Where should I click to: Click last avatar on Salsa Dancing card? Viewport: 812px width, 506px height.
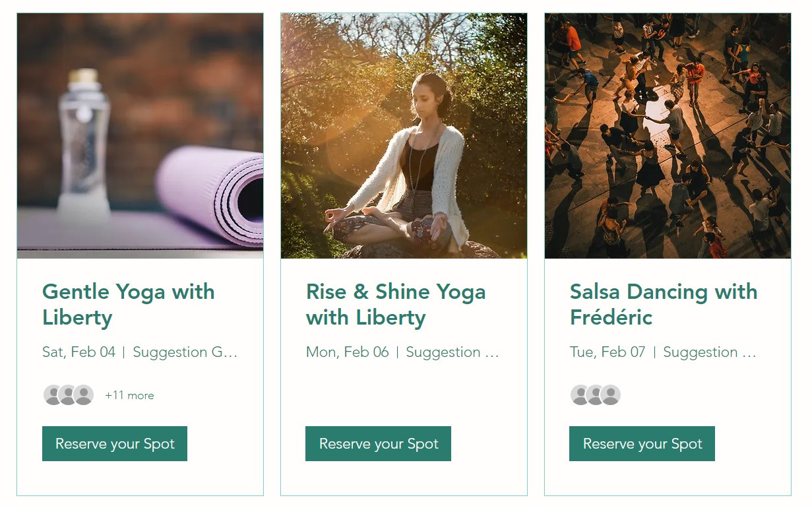(611, 395)
